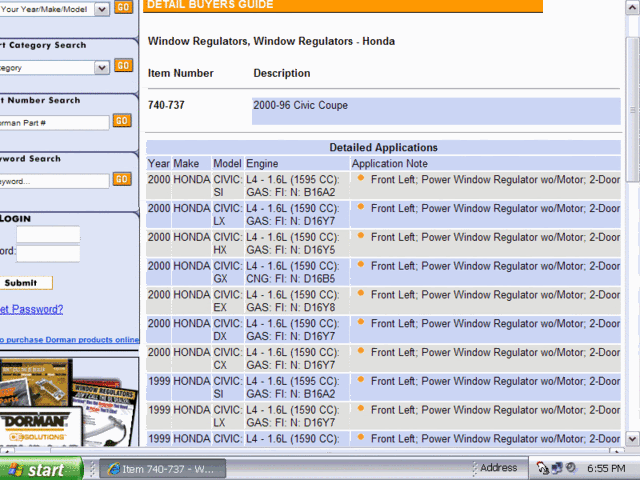
Task: Click the Detailed Applications header
Action: [x=383, y=147]
